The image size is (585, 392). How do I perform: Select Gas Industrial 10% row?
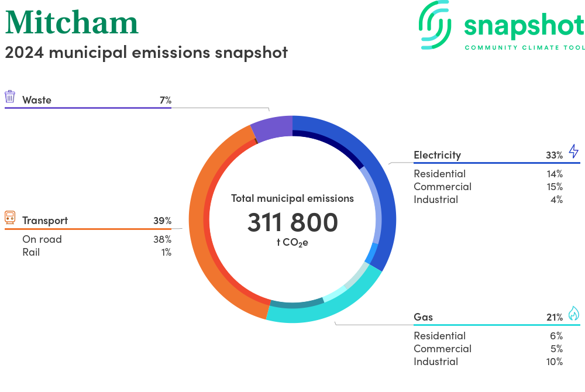(x=487, y=362)
